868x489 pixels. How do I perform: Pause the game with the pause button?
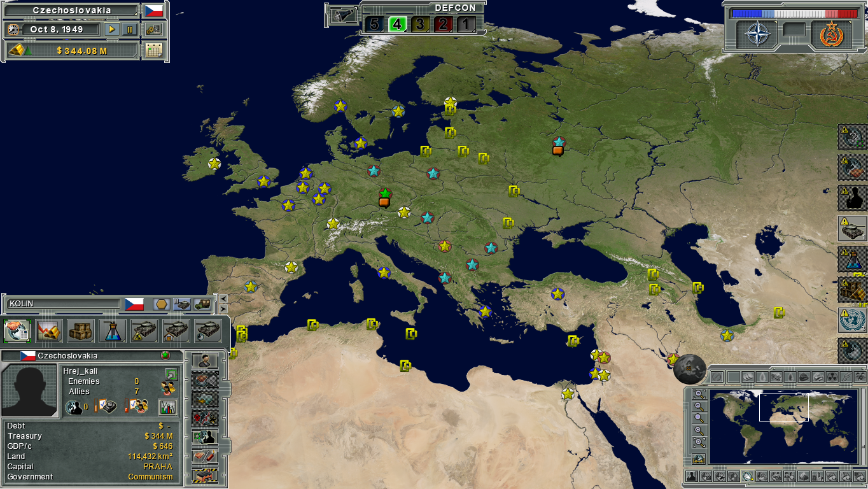[x=130, y=29]
